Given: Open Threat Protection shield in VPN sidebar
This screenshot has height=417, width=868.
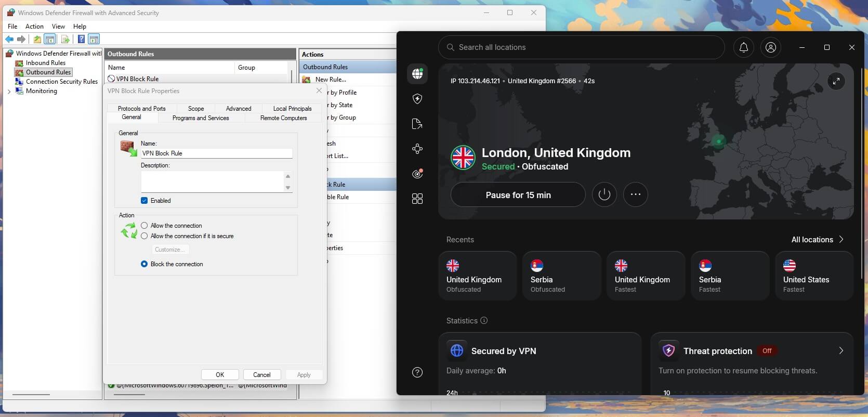Looking at the screenshot, I should (417, 99).
